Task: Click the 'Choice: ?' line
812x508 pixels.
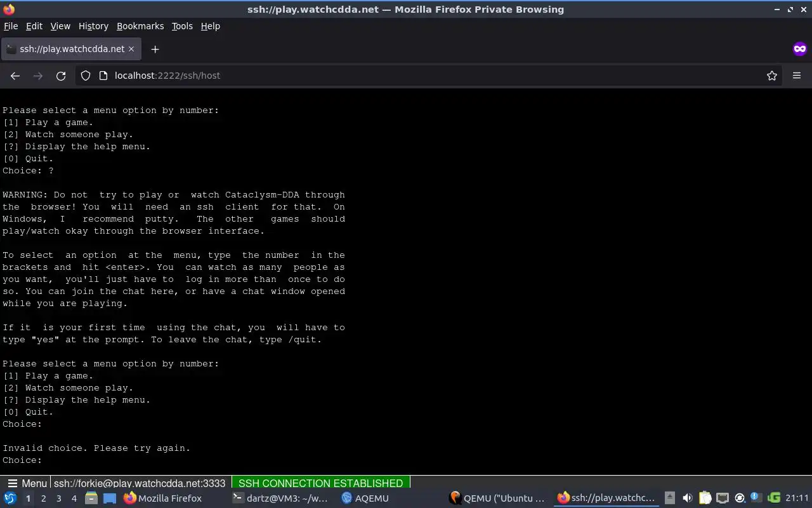Action: (28, 171)
